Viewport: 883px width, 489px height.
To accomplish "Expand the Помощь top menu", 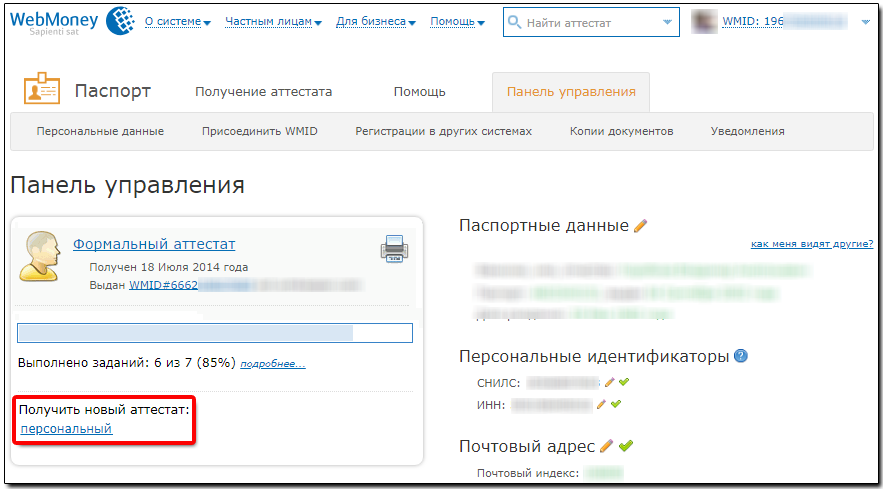I will click(x=457, y=22).
